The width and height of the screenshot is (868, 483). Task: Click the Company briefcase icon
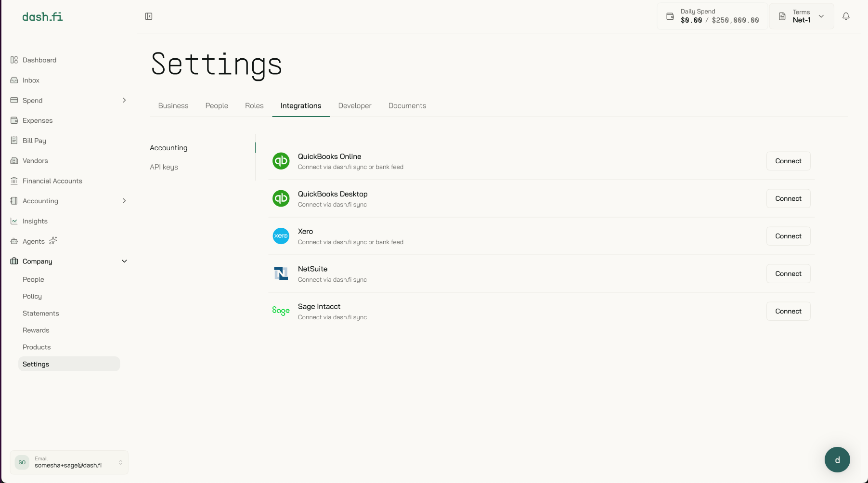pos(14,261)
